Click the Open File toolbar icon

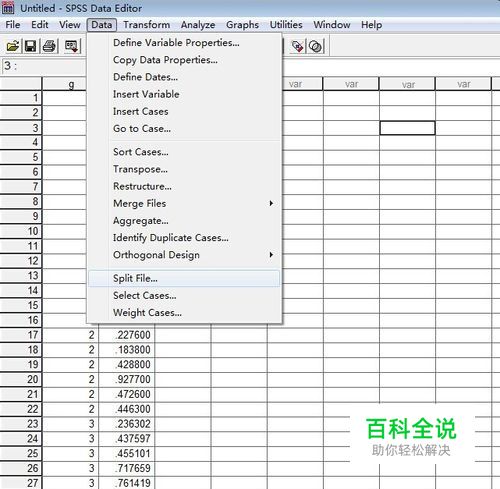pos(13,46)
